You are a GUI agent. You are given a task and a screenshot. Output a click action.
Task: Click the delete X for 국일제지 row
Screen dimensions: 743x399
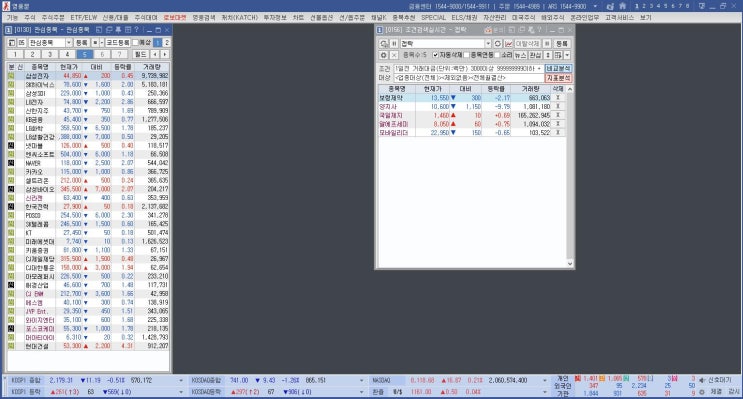tap(558, 115)
